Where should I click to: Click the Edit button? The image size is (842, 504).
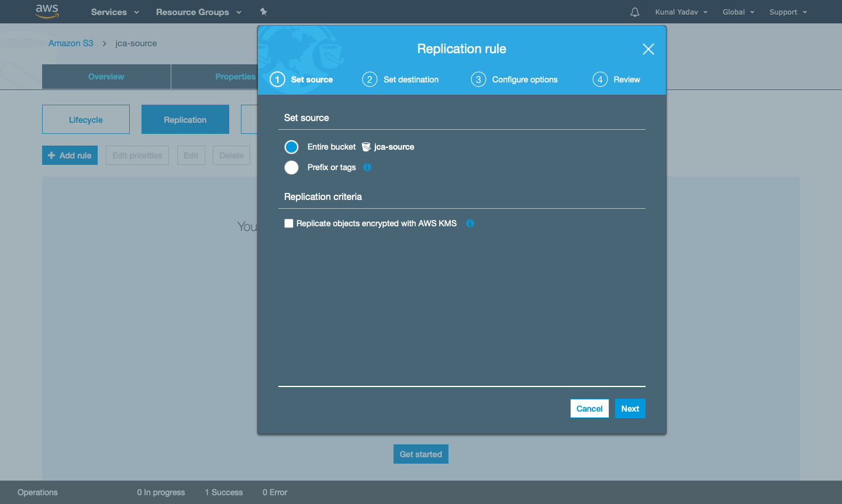(191, 156)
